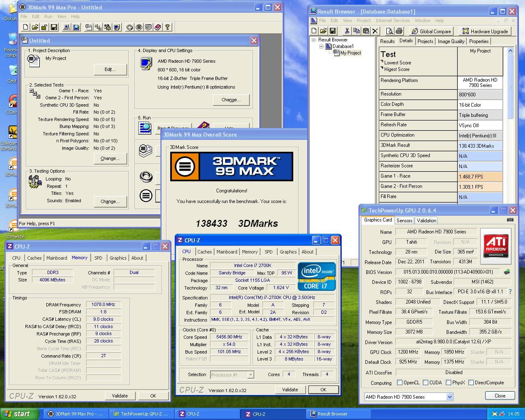
Task: Click Validate in CPU-Z processor window
Action: click(x=290, y=390)
